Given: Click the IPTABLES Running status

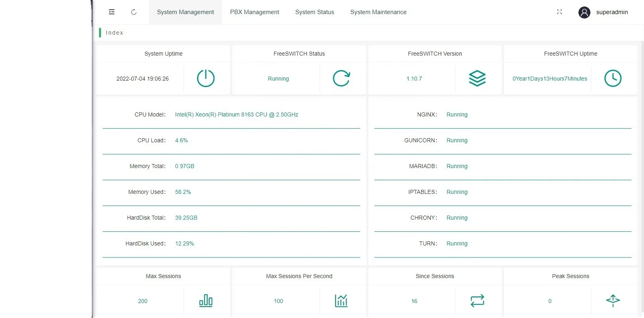Looking at the screenshot, I should pyautogui.click(x=457, y=192).
